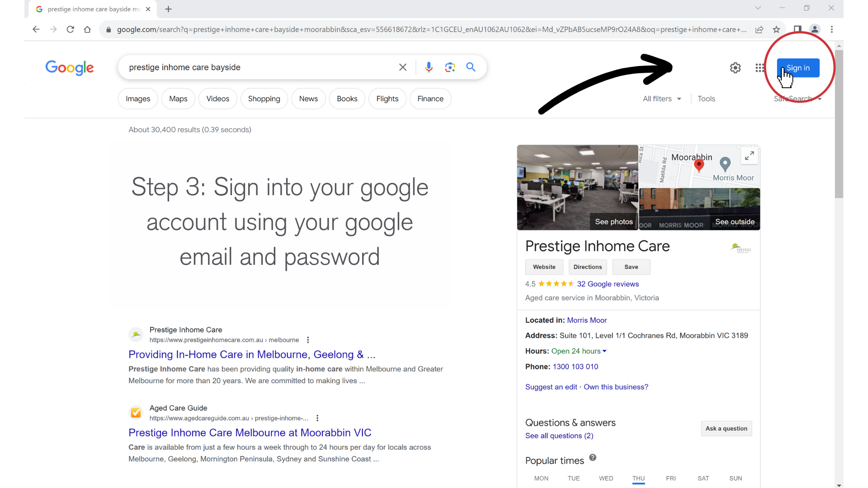Click the Prestige logo in the knowledge panel
Screen dimensions: 868x488
[x=741, y=248]
